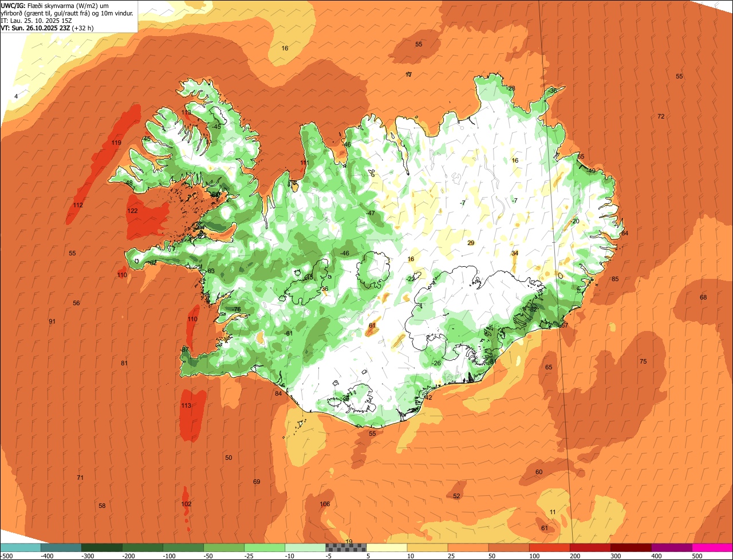This screenshot has width=733, height=560.
Task: Click the map value '82' on the southeast coast
Action: [533, 309]
